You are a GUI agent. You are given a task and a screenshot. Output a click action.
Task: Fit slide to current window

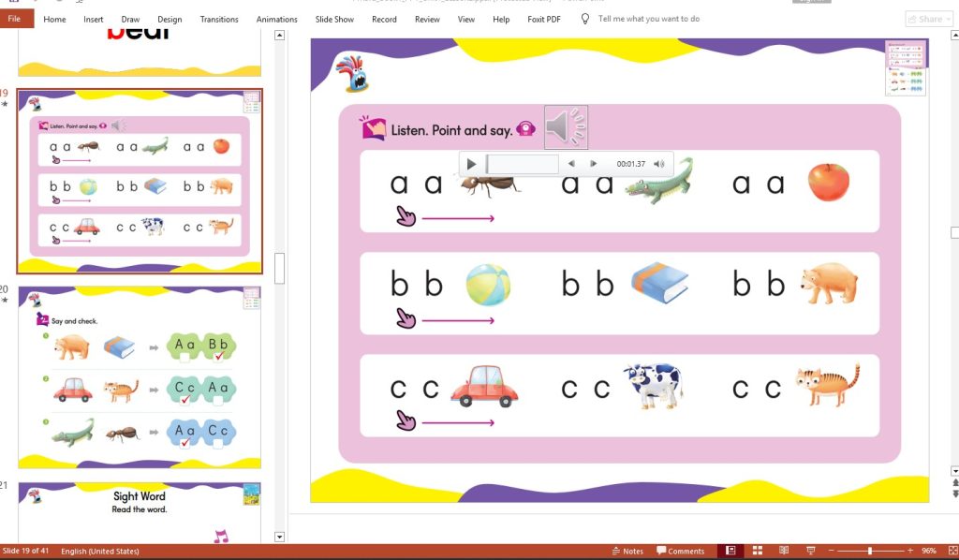(953, 551)
